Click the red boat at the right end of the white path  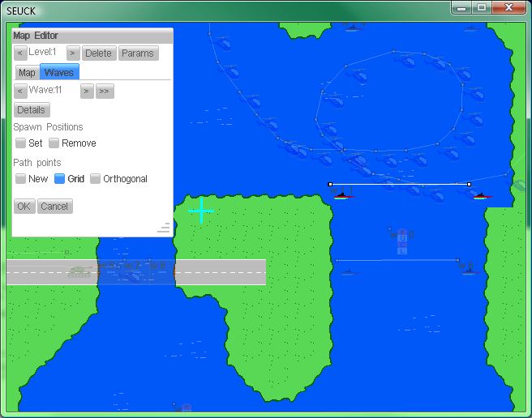coord(483,196)
